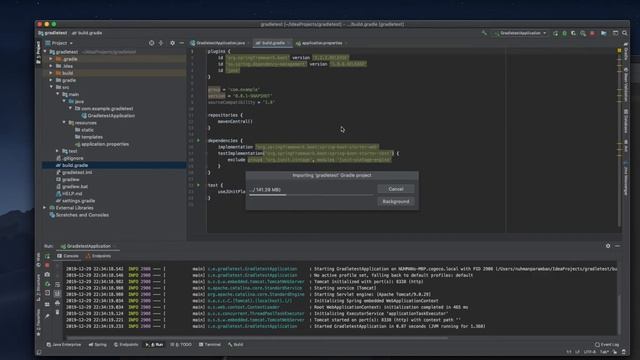Select Scratches and Consoles node
Image resolution: width=640 pixels, height=360 pixels.
click(79, 215)
